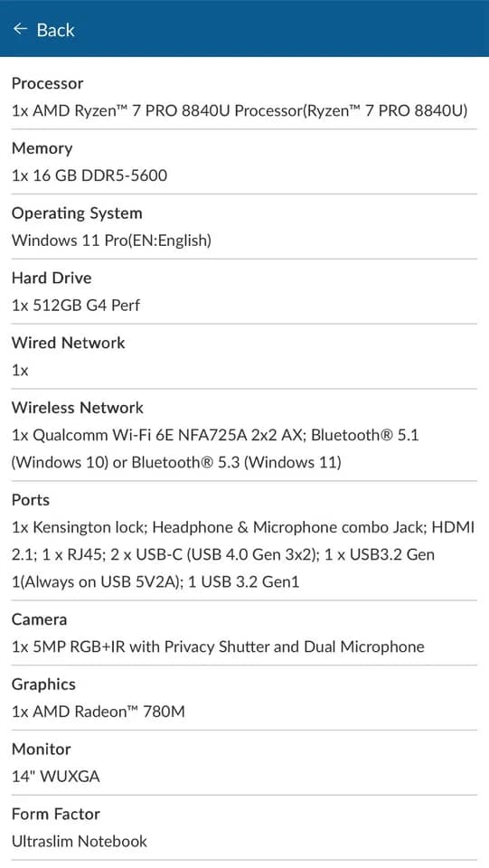
Task: Select the Camera heading
Action: click(39, 619)
